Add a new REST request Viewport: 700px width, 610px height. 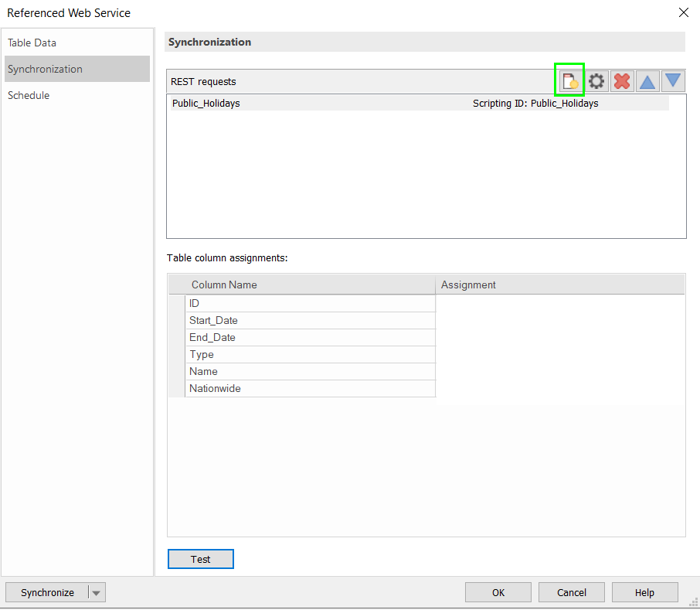pyautogui.click(x=570, y=80)
